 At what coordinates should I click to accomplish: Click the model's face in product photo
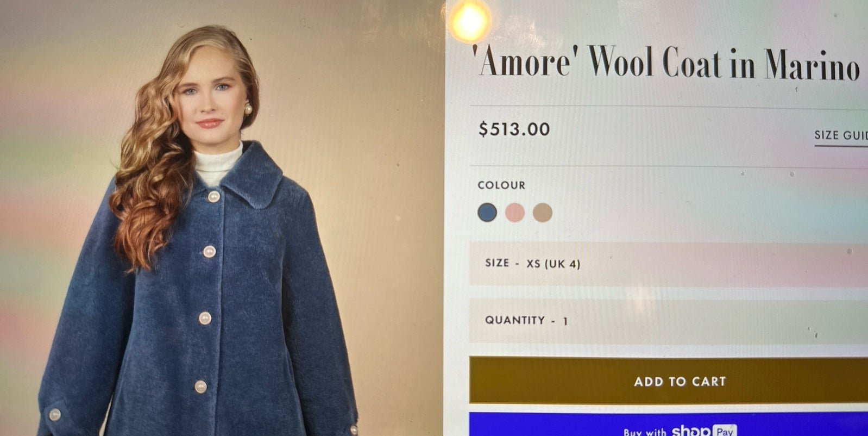pos(209,95)
